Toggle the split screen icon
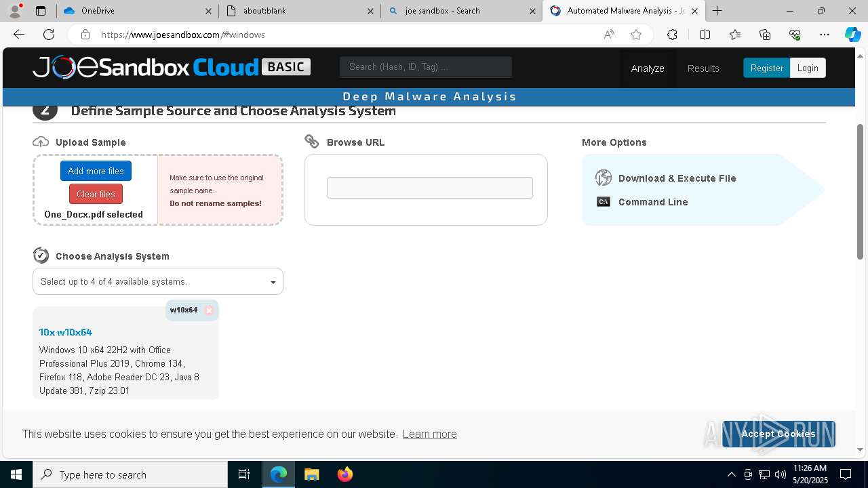The width and height of the screenshot is (868, 488). click(x=705, y=35)
